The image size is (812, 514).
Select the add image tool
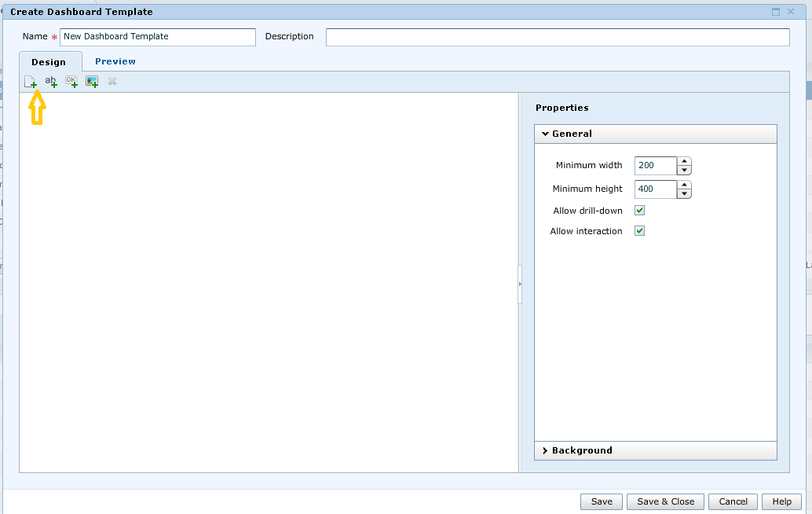[x=91, y=81]
